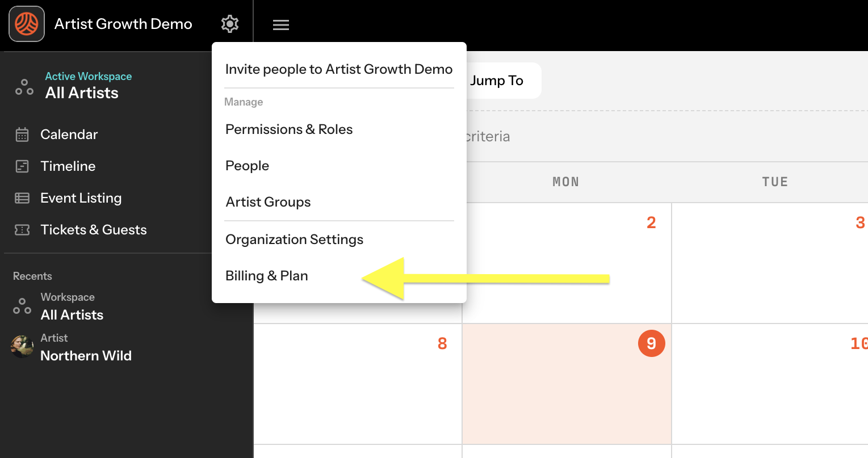The width and height of the screenshot is (868, 458).
Task: Open the settings gear menu
Action: point(230,24)
